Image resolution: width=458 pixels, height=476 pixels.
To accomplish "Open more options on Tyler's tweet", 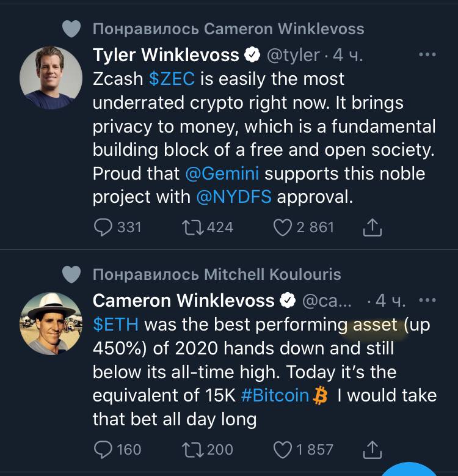I will tap(427, 55).
